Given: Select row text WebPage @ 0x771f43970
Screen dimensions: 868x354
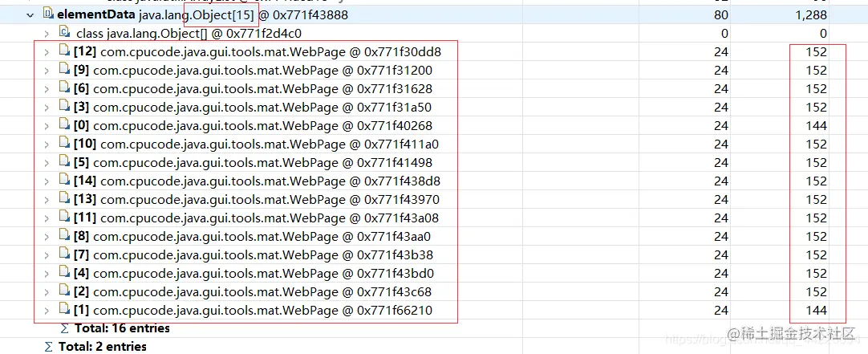Looking at the screenshot, I should pos(270,199).
